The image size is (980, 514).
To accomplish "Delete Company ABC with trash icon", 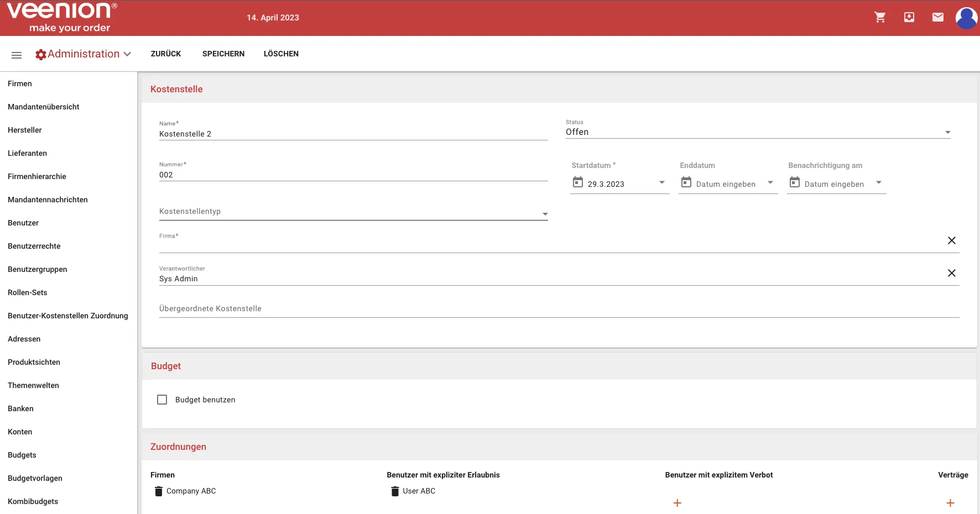I will tap(159, 491).
